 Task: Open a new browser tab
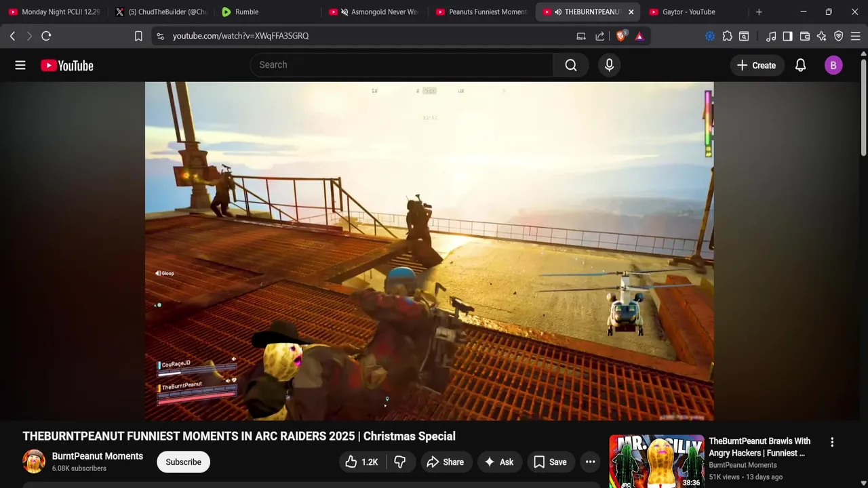(759, 12)
